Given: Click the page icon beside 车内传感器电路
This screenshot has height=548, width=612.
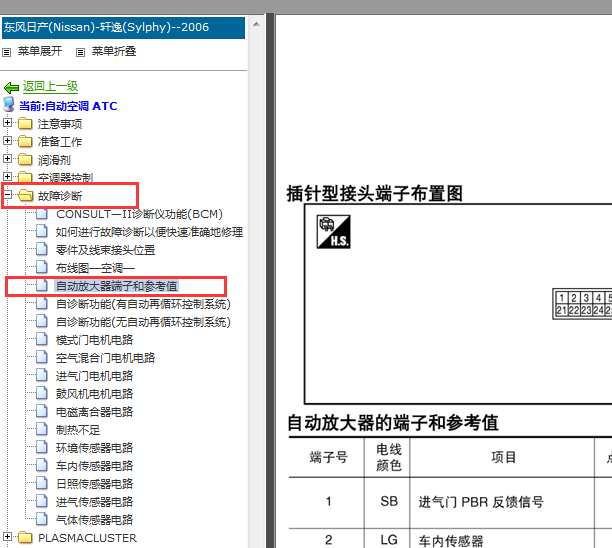Looking at the screenshot, I should pyautogui.click(x=41, y=465).
